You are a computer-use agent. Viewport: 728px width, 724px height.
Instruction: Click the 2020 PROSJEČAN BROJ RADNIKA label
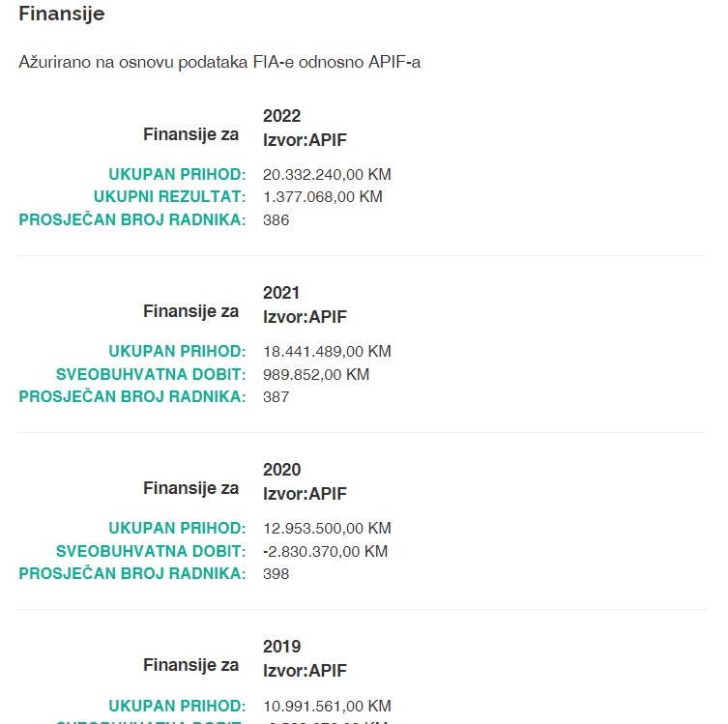pyautogui.click(x=132, y=573)
